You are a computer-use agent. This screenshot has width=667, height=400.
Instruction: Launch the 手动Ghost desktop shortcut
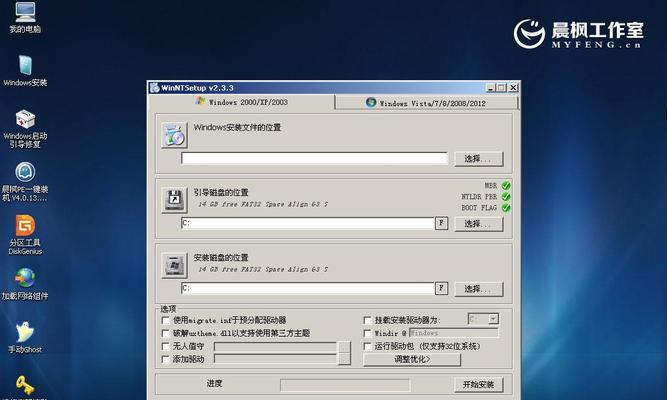pos(25,337)
